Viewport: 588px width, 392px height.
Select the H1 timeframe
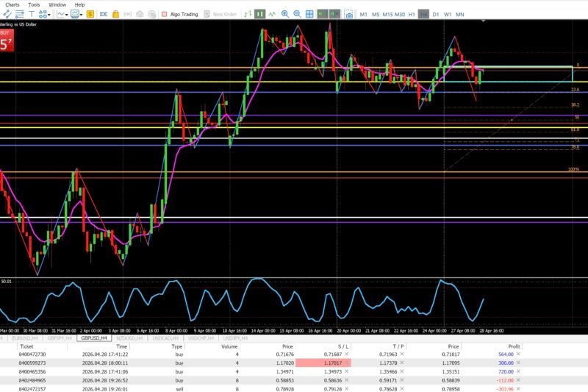point(412,14)
